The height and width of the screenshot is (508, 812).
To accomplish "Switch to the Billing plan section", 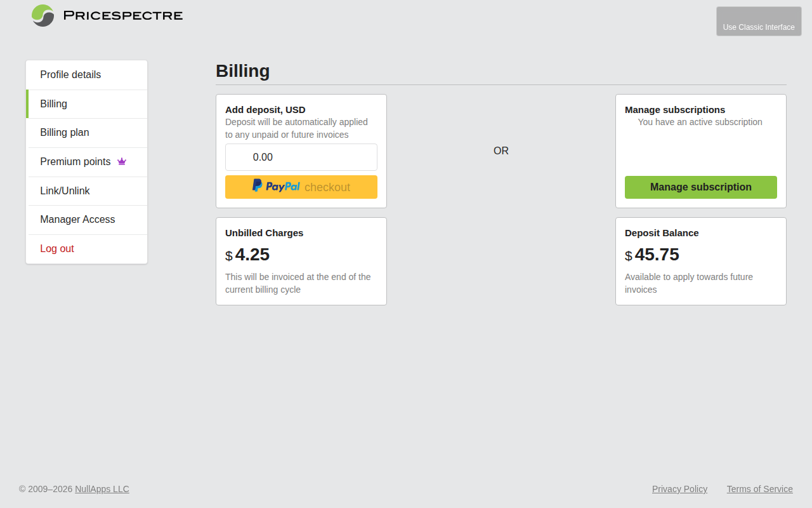I will point(64,132).
